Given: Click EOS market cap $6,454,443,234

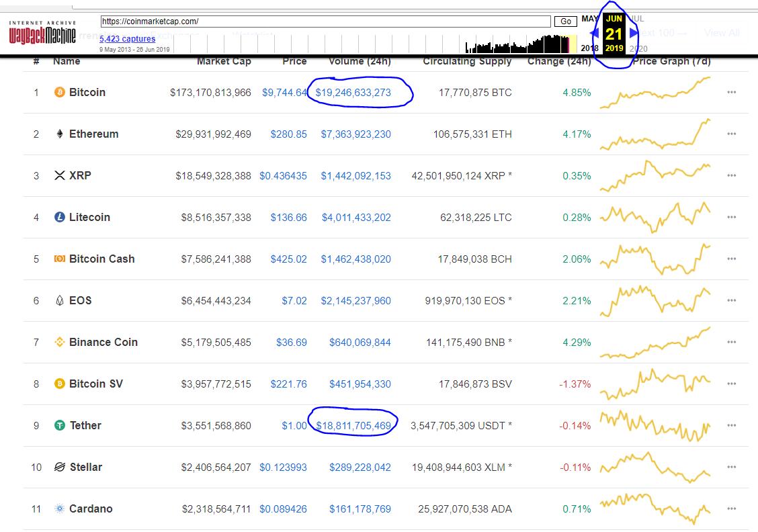Looking at the screenshot, I should click(216, 300).
